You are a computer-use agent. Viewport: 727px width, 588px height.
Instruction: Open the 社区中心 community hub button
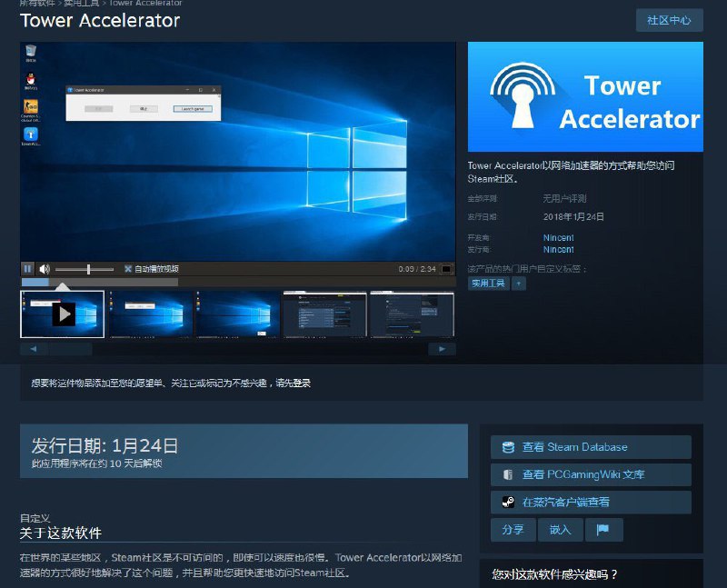point(669,20)
